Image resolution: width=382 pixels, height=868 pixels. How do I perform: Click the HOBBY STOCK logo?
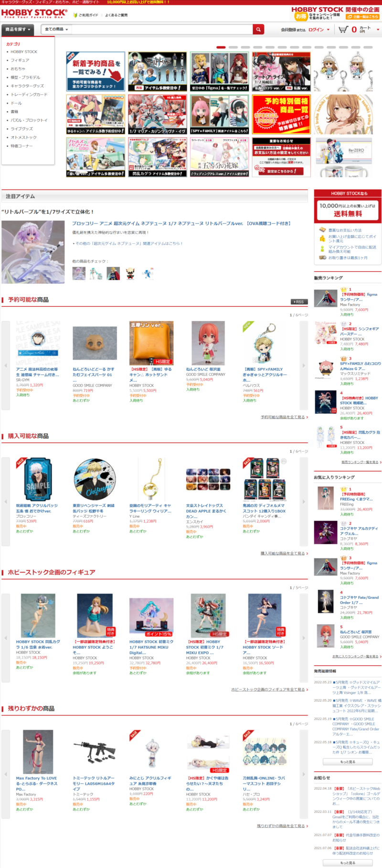tap(34, 13)
